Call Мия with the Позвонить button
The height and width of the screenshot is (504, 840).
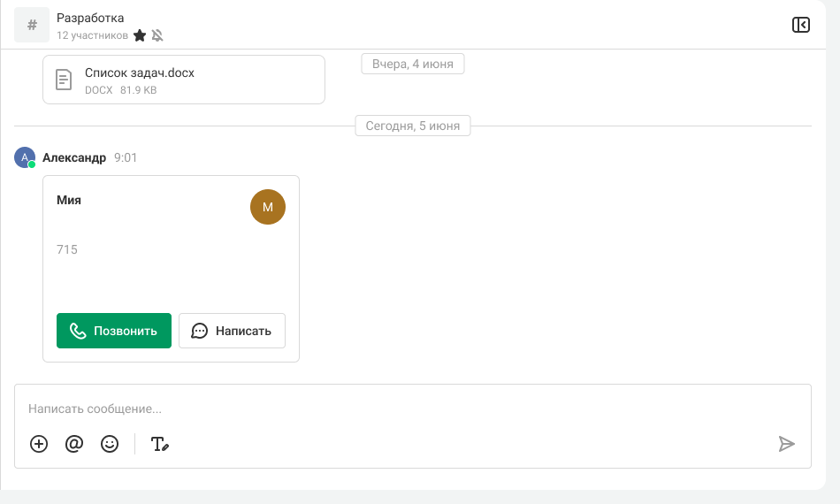point(114,331)
